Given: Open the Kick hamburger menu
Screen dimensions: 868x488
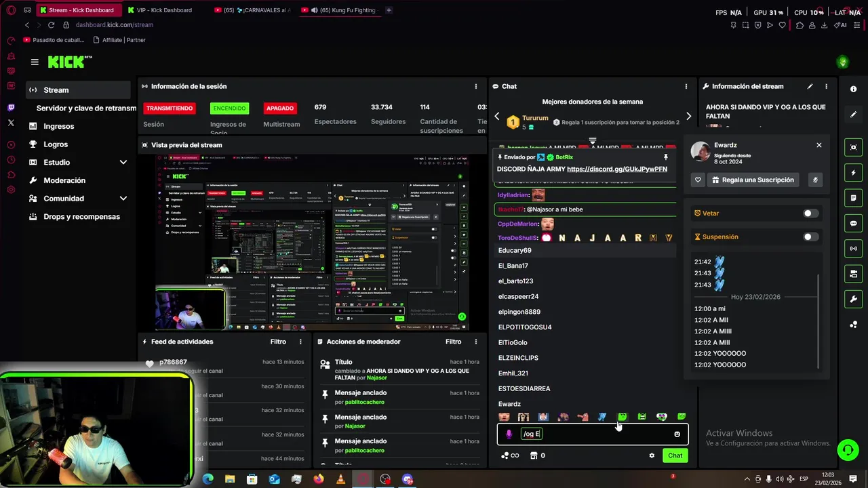Looking at the screenshot, I should pos(35,62).
